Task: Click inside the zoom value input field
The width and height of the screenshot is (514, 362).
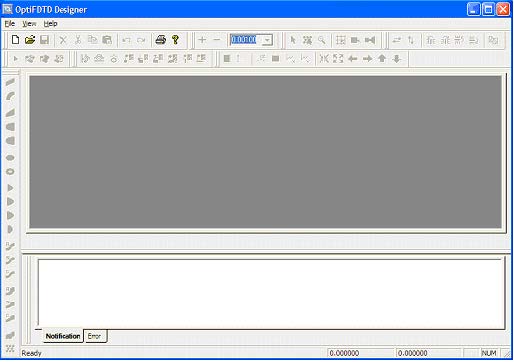Action: tap(247, 40)
